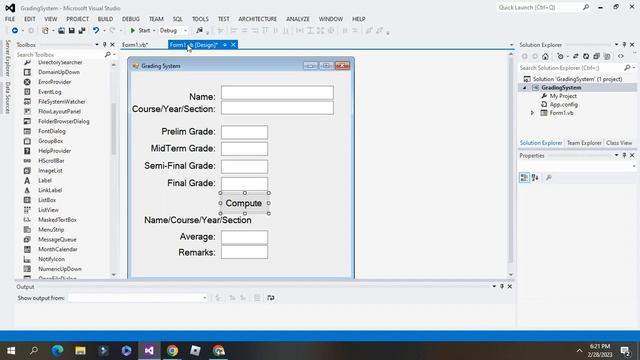Click the Start debugging button
640x360 pixels.
pos(140,31)
